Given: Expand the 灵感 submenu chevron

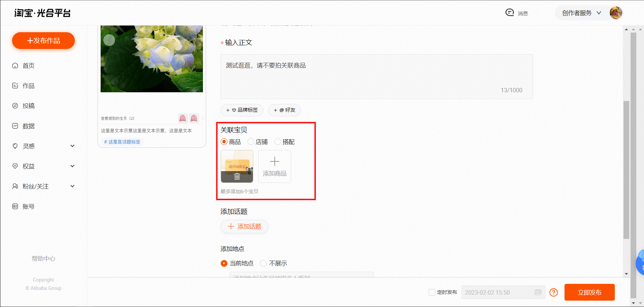Looking at the screenshot, I should 72,146.
